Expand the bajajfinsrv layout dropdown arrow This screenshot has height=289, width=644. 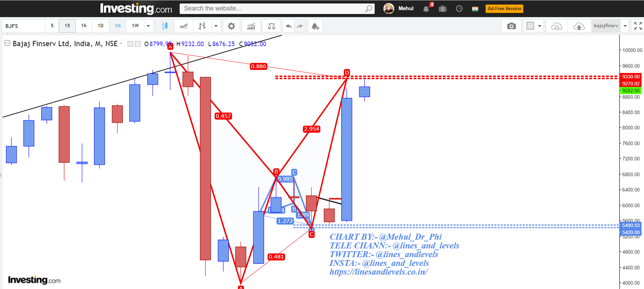point(625,26)
